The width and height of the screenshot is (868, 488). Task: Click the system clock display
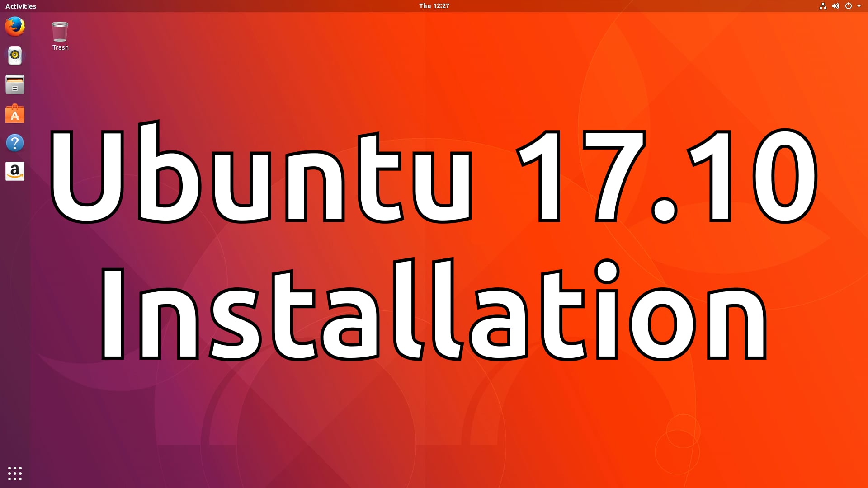coord(434,6)
